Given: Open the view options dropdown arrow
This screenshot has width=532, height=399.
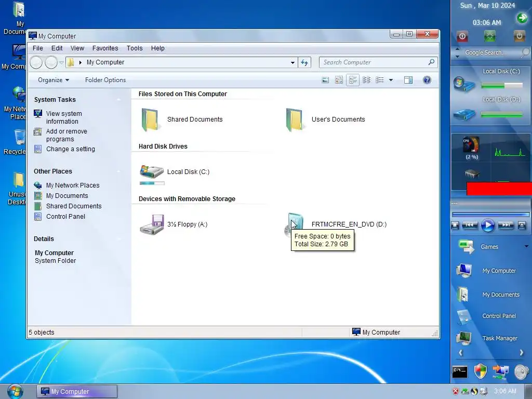Looking at the screenshot, I should click(x=391, y=80).
